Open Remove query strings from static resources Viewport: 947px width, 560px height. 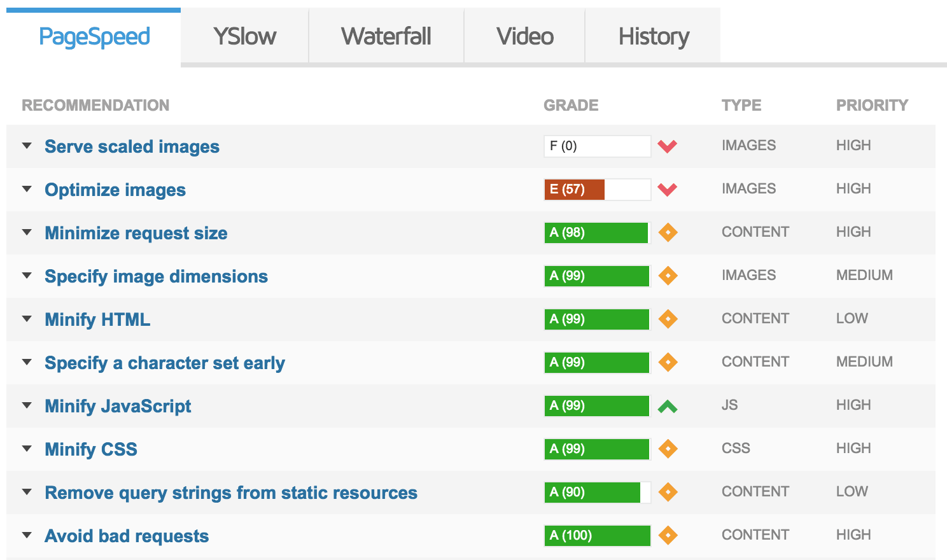231,493
